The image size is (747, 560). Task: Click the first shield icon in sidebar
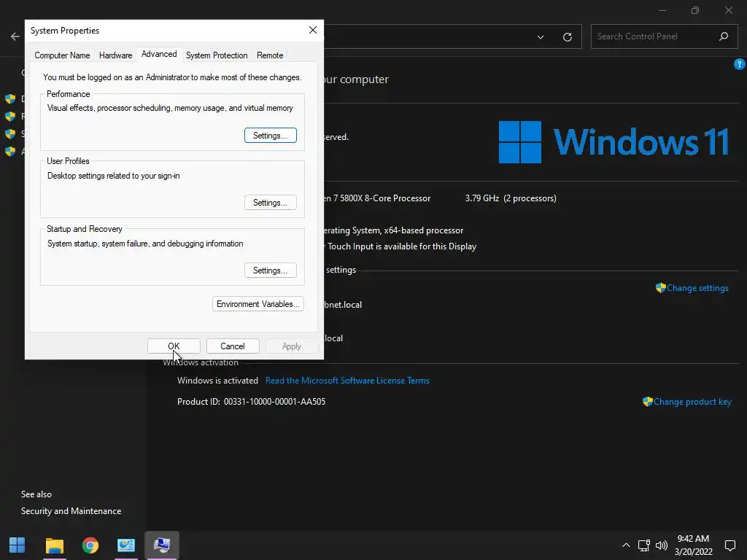[10, 99]
